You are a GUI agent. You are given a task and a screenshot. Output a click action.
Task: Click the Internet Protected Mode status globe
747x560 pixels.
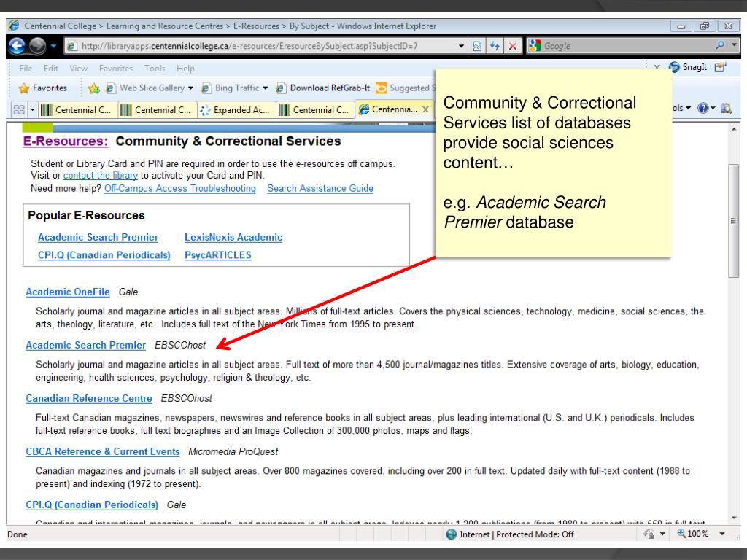451,534
